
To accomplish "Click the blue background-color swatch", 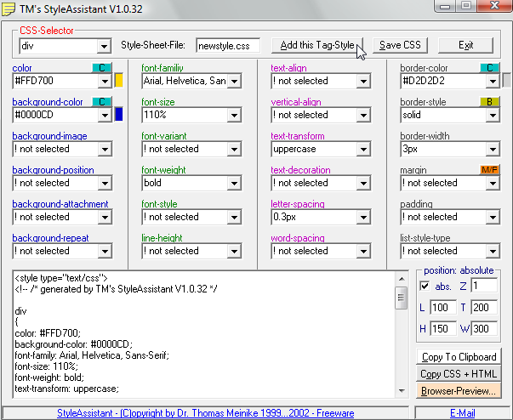I will tap(119, 115).
